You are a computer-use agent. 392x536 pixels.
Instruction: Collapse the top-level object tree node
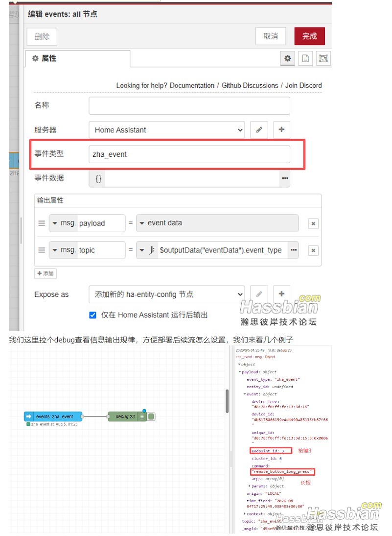click(239, 365)
